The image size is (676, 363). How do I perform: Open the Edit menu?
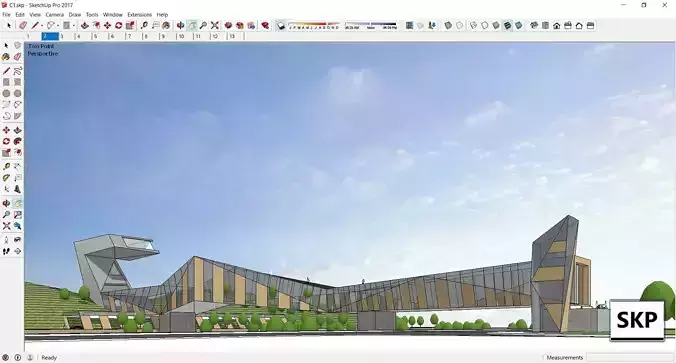click(20, 15)
